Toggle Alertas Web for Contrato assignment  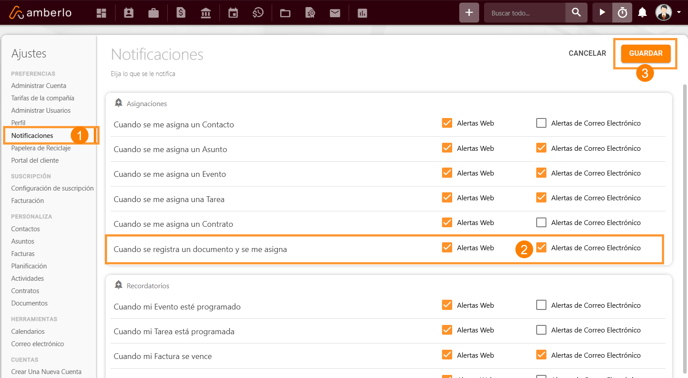(x=447, y=223)
